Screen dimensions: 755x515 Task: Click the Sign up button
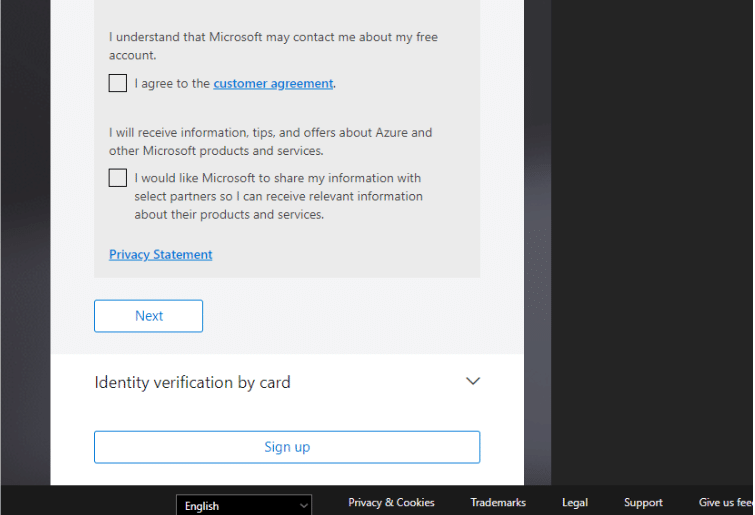click(287, 447)
